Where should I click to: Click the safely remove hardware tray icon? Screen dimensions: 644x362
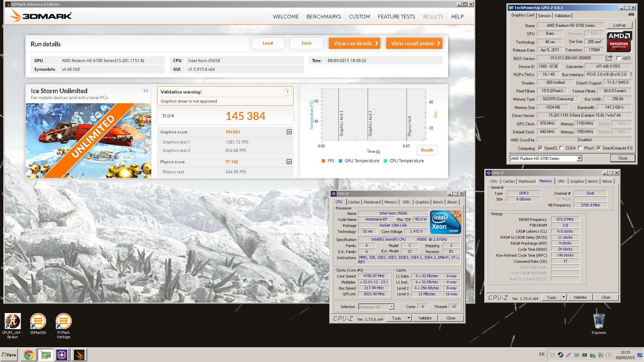[593, 355]
